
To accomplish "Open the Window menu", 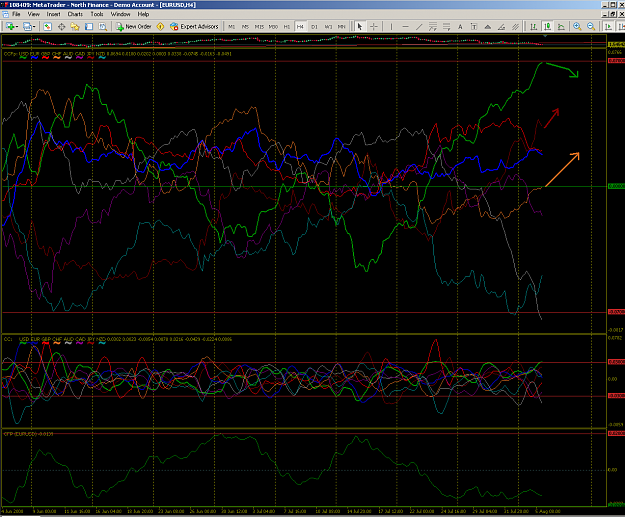I will pos(120,14).
